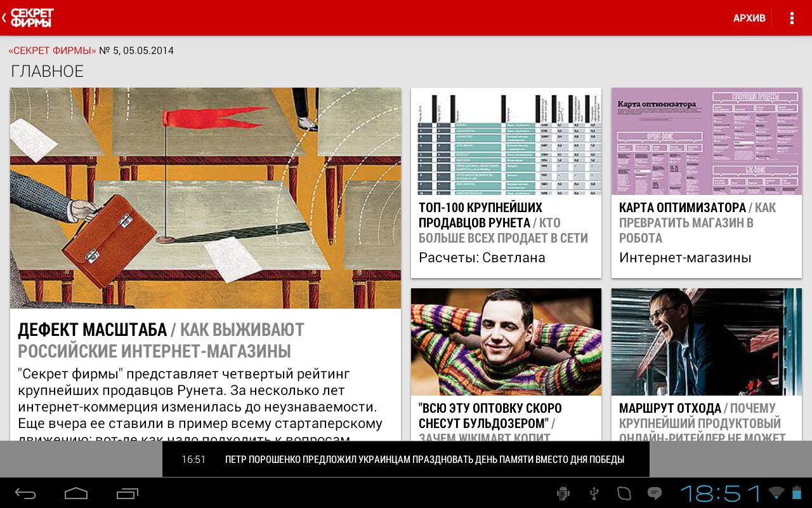Image resolution: width=812 pixels, height=508 pixels.
Task: Open the АРХИВ archive section
Action: click(x=749, y=18)
